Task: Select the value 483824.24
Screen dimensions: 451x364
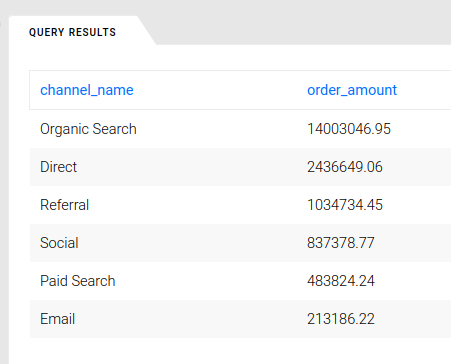Action: [x=341, y=281]
